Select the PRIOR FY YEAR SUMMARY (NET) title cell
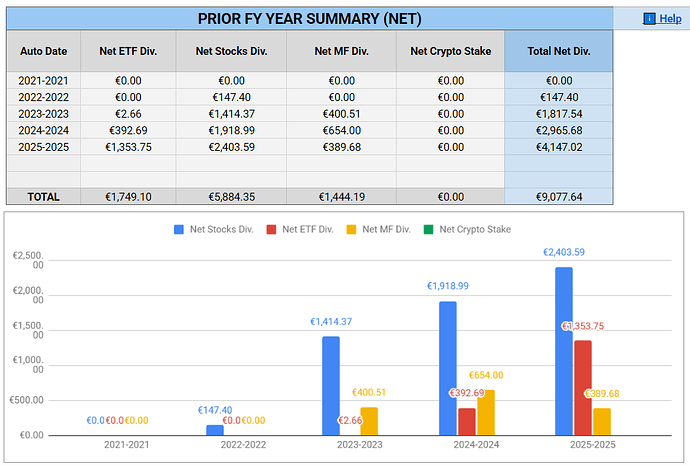Image resolution: width=690 pixels, height=467 pixels. pyautogui.click(x=309, y=18)
